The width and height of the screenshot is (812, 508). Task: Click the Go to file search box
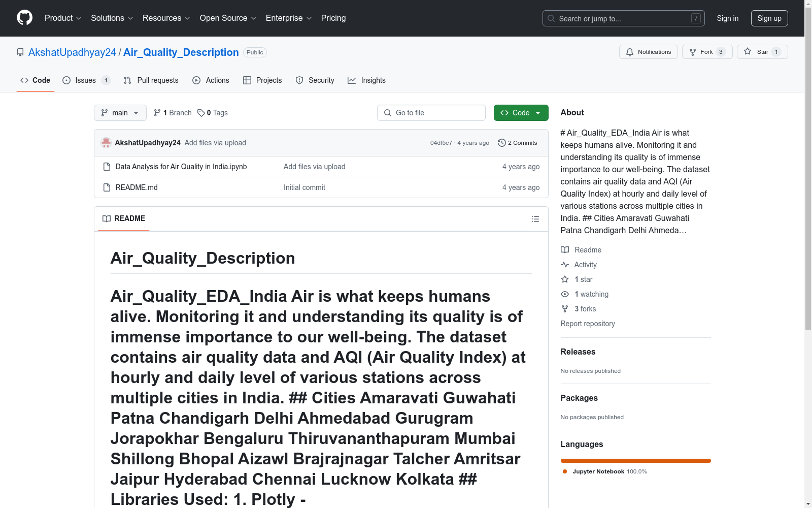coord(431,113)
